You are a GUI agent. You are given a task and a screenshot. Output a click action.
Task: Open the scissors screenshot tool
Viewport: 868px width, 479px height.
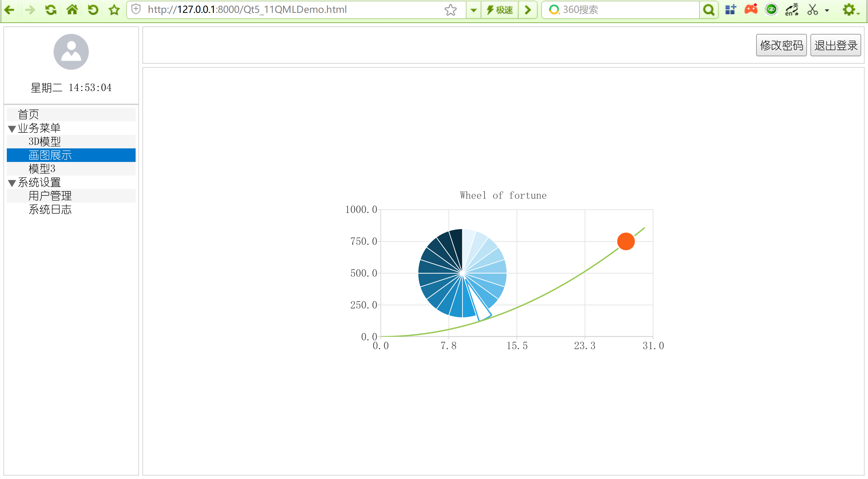(x=812, y=9)
